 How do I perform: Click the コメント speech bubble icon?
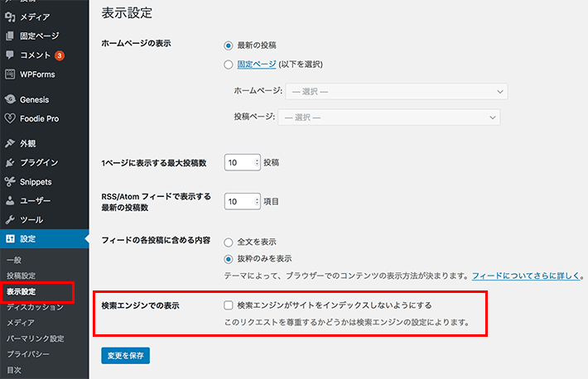tap(10, 55)
